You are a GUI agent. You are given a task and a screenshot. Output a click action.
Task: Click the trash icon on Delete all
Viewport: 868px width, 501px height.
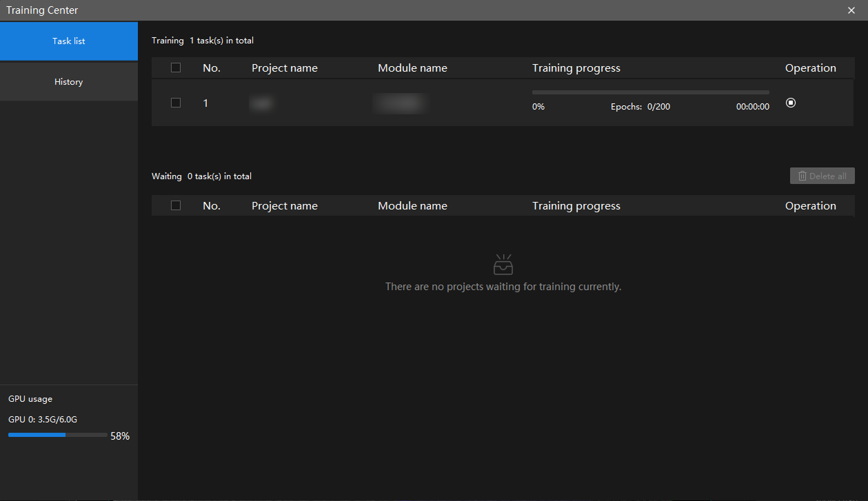(x=803, y=176)
